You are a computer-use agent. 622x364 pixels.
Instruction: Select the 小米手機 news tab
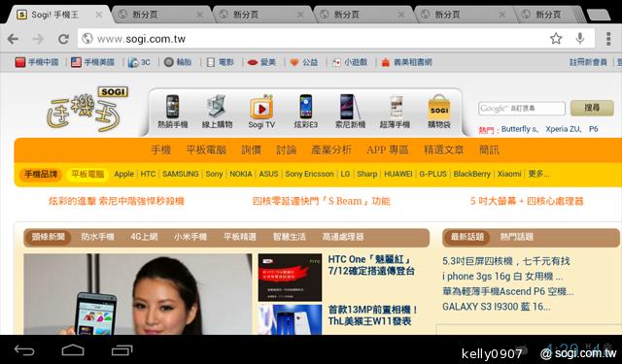coord(190,237)
